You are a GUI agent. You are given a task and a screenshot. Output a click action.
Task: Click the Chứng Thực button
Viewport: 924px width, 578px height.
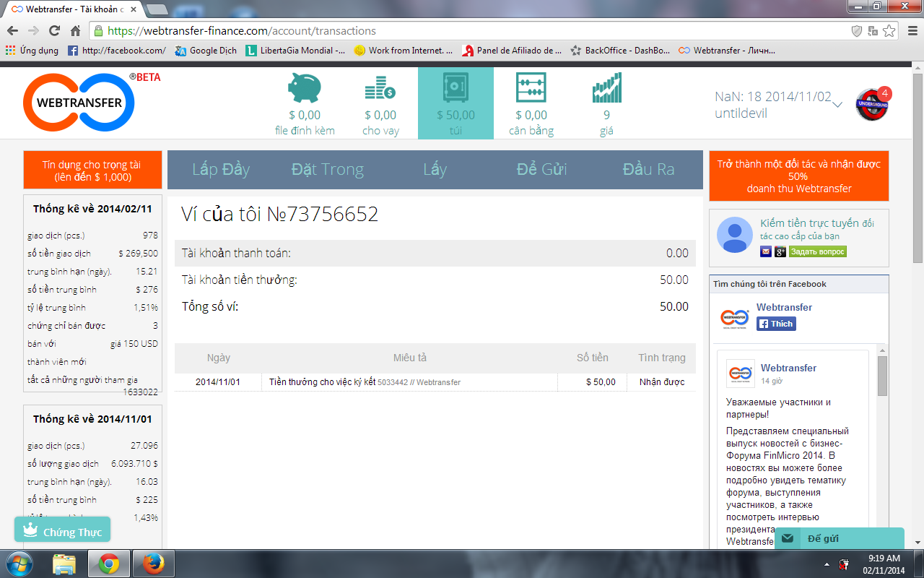[x=62, y=531]
